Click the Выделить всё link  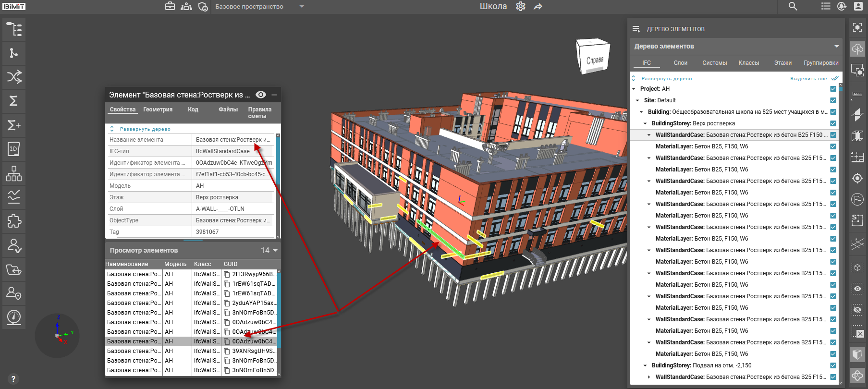tap(808, 79)
